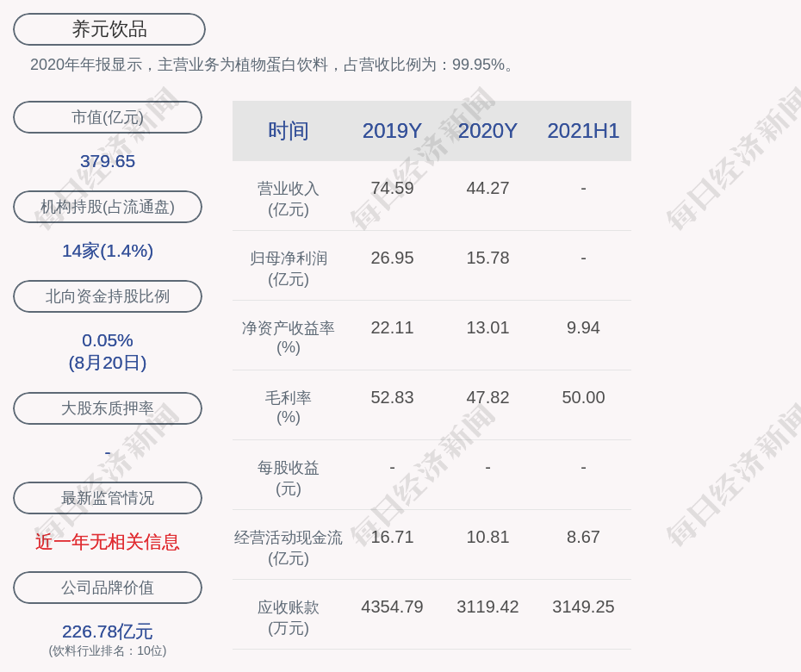
Task: Click the 2019Y 应收账款 value 4354.79
Action: pyautogui.click(x=392, y=607)
